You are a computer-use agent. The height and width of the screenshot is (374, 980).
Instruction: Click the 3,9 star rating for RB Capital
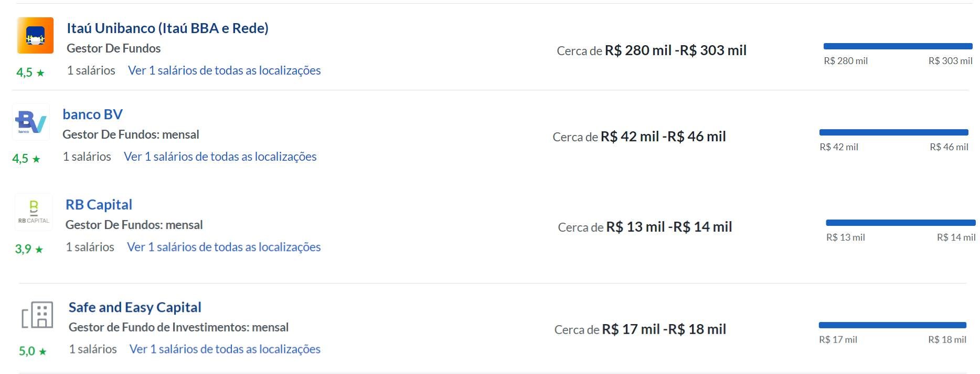[29, 249]
